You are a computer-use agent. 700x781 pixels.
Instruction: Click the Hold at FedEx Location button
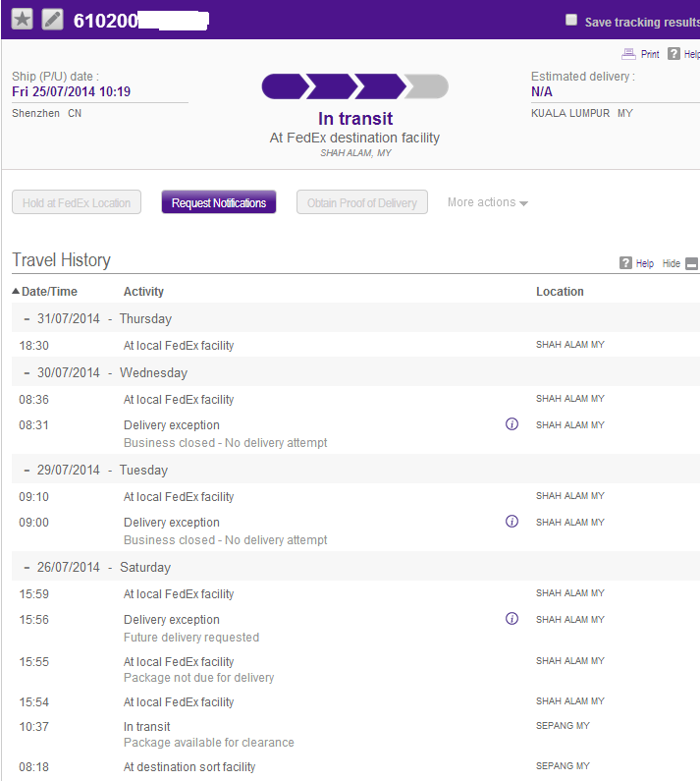(77, 202)
